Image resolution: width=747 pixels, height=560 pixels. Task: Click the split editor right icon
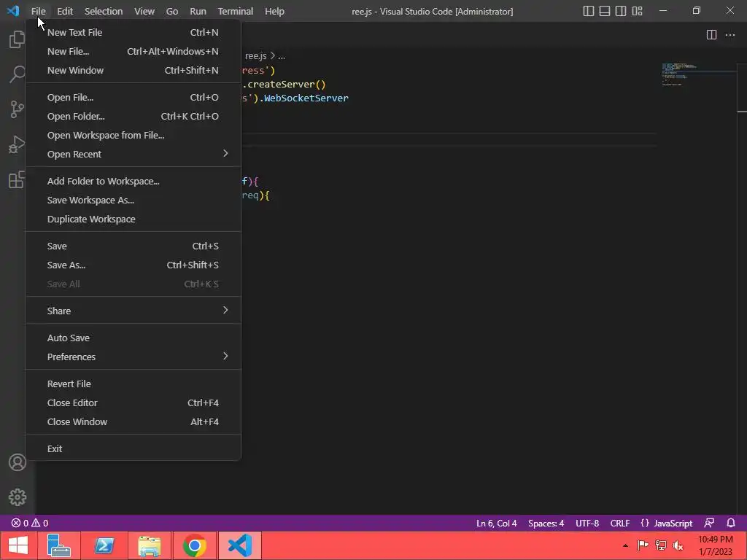pyautogui.click(x=711, y=35)
